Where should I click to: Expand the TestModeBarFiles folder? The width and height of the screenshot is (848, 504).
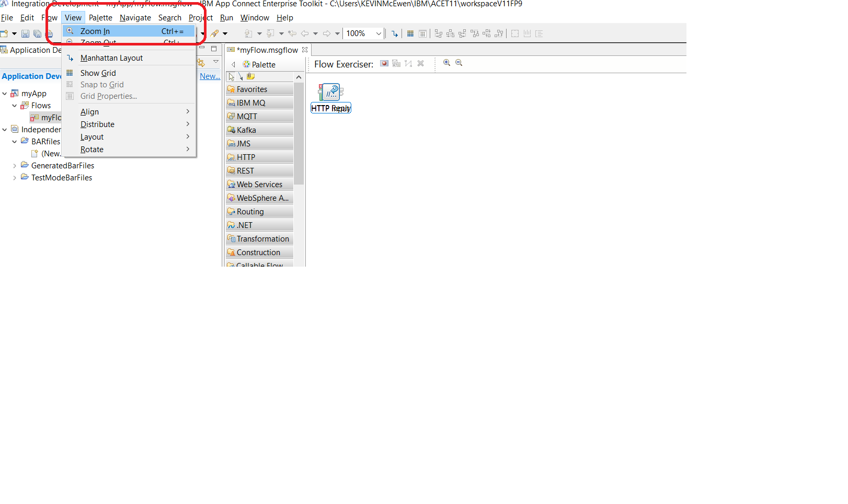(15, 178)
